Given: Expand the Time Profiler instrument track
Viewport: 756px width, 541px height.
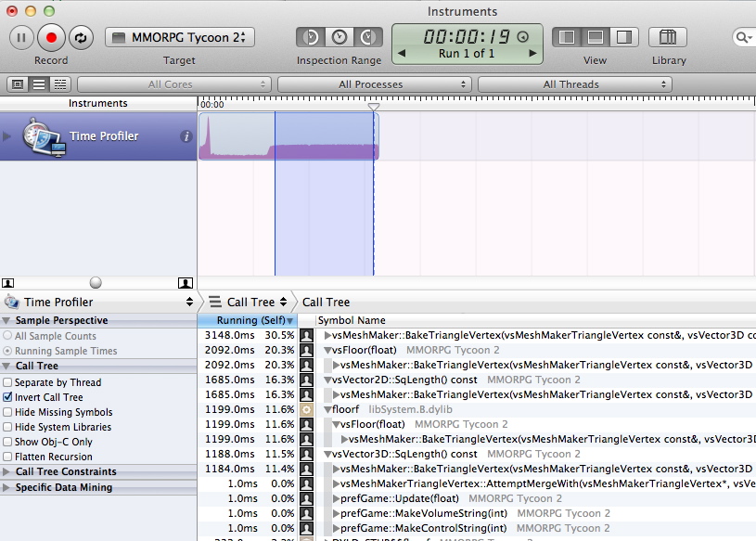Looking at the screenshot, I should [x=6, y=136].
